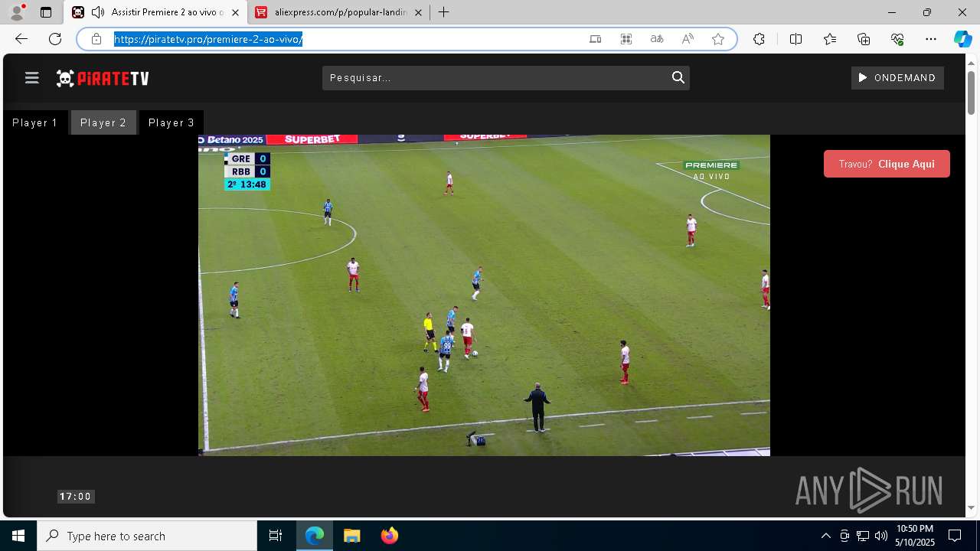980x551 pixels.
Task: Click the scrollbar down arrow
Action: pos(972,507)
